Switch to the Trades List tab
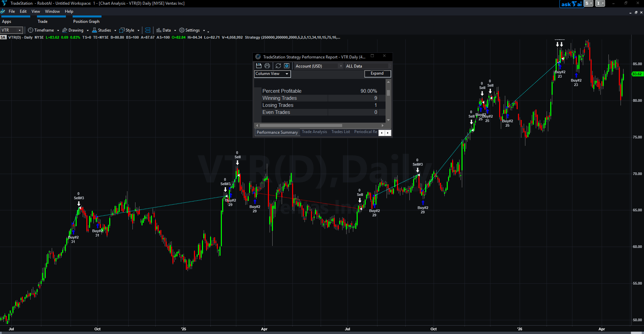The width and height of the screenshot is (644, 334). click(x=340, y=132)
